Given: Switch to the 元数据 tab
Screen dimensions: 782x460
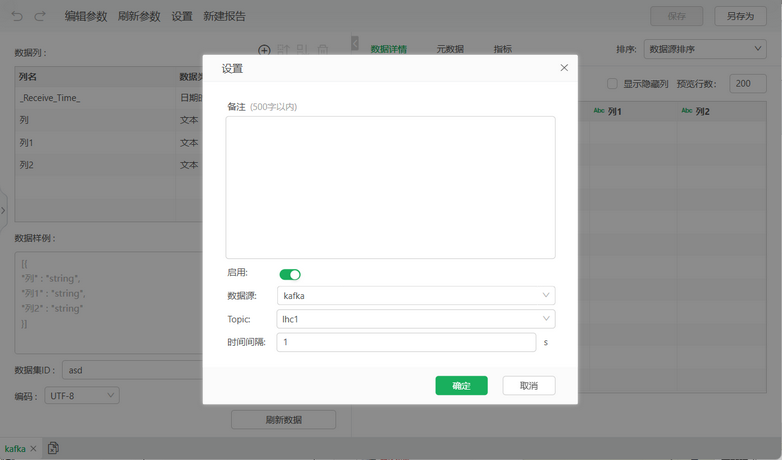Looking at the screenshot, I should 450,49.
